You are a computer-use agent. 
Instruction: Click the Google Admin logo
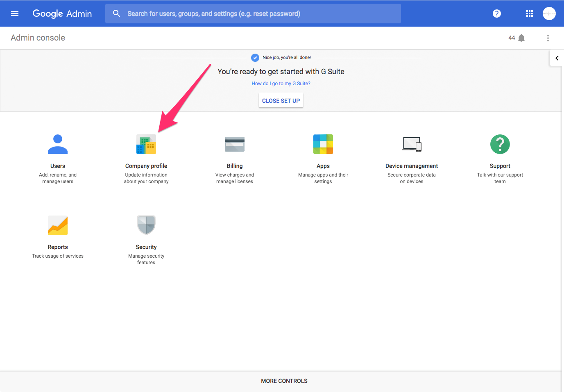click(x=62, y=14)
